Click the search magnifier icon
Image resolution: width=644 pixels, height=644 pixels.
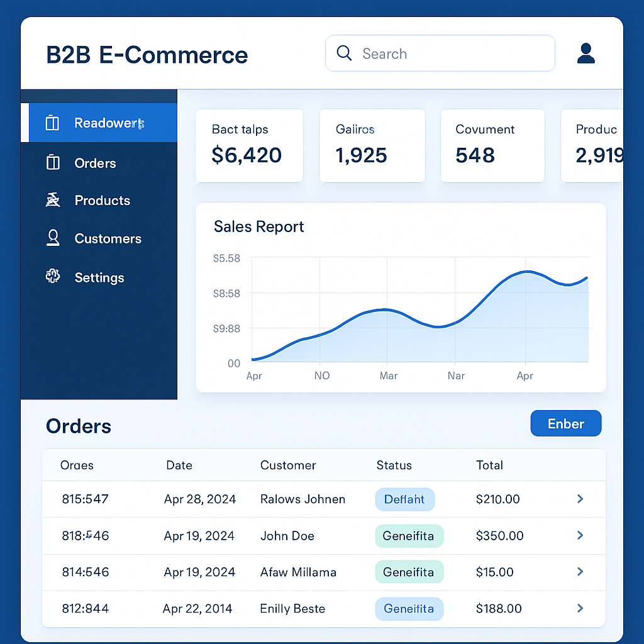coord(344,53)
